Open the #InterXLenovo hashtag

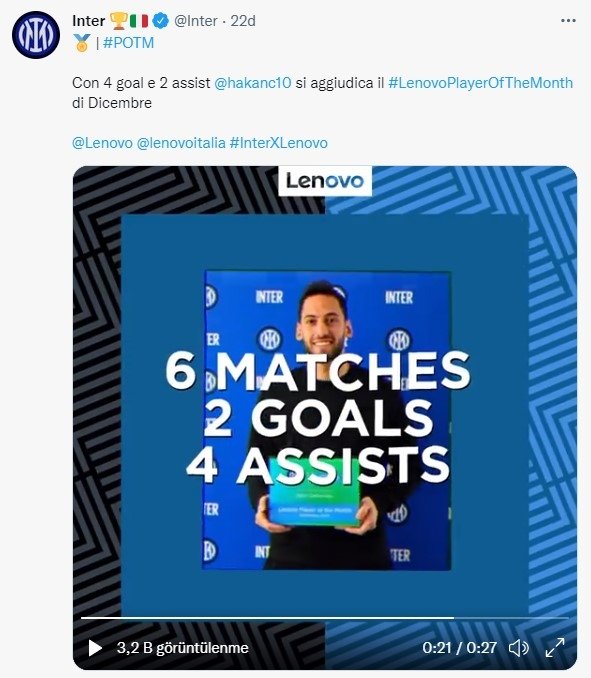pyautogui.click(x=278, y=143)
